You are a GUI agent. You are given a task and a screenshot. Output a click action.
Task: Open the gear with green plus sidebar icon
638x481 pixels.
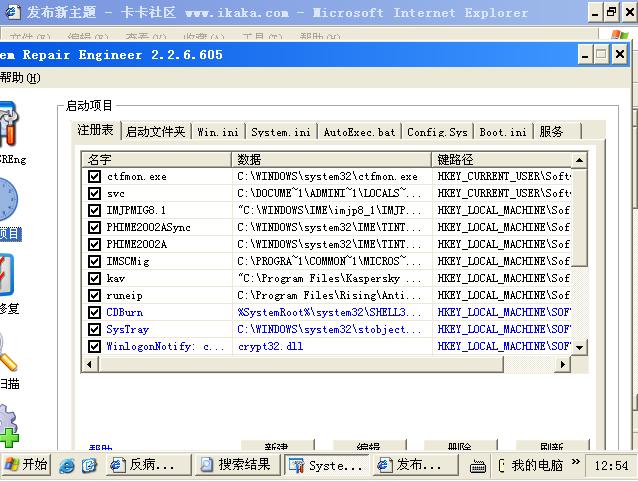click(x=9, y=426)
